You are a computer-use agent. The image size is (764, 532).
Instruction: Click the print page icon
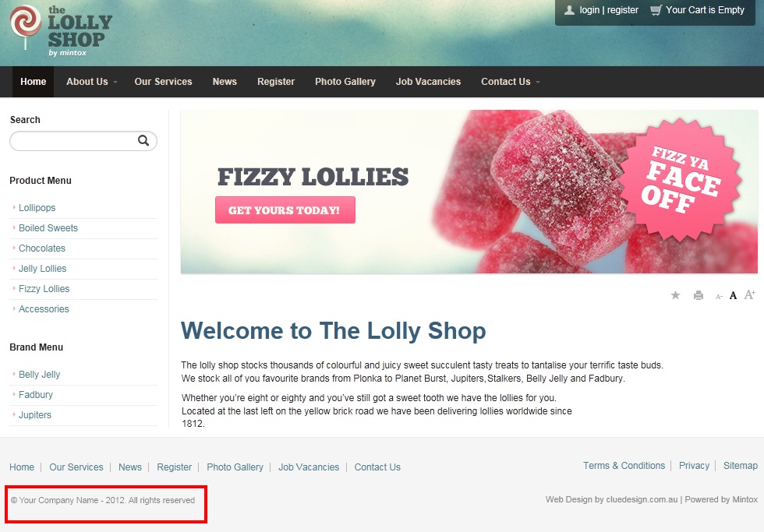point(699,295)
